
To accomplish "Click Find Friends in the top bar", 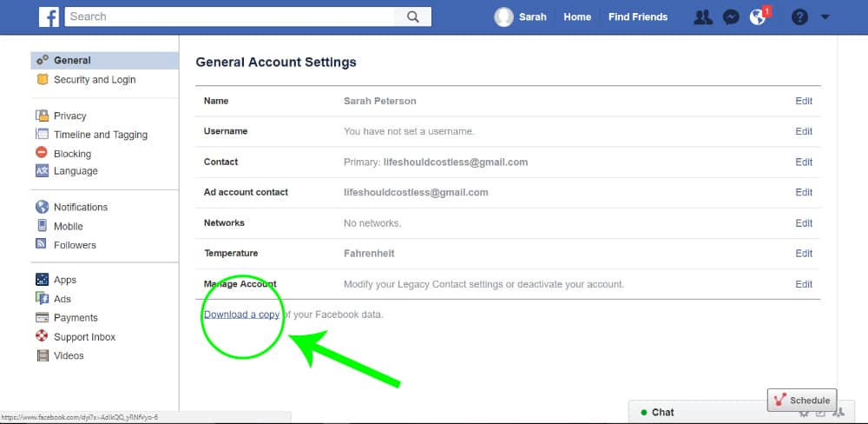I will [x=638, y=17].
